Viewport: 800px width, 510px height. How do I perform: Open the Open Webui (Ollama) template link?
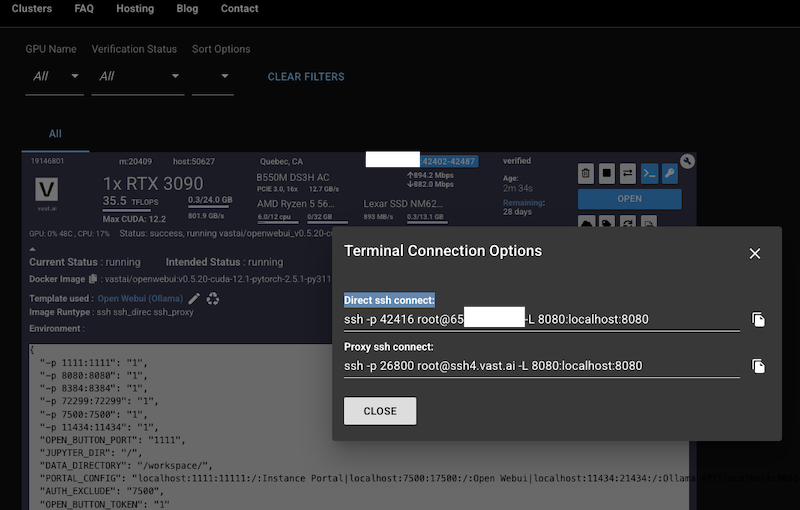[x=140, y=298]
